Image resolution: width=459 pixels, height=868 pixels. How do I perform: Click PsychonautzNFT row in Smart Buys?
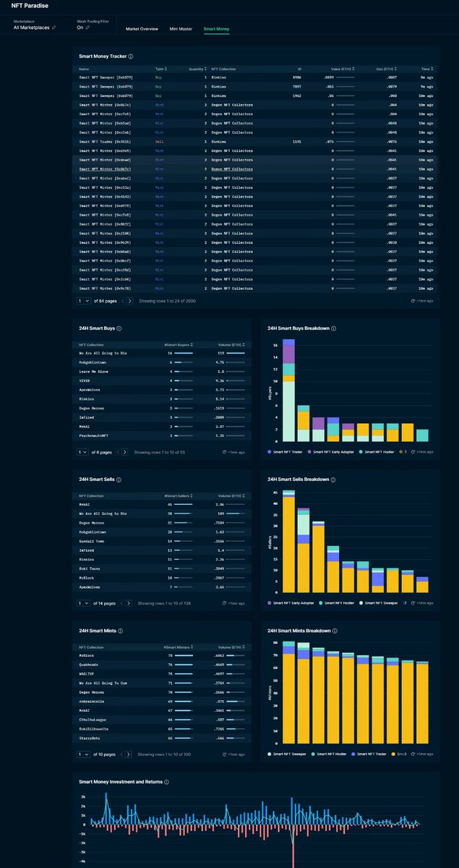point(163,436)
